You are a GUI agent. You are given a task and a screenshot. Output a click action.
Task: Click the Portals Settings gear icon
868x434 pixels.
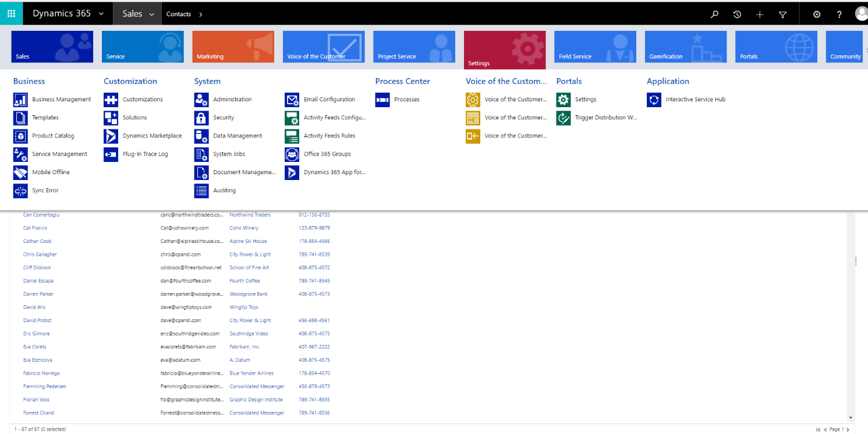coord(564,100)
